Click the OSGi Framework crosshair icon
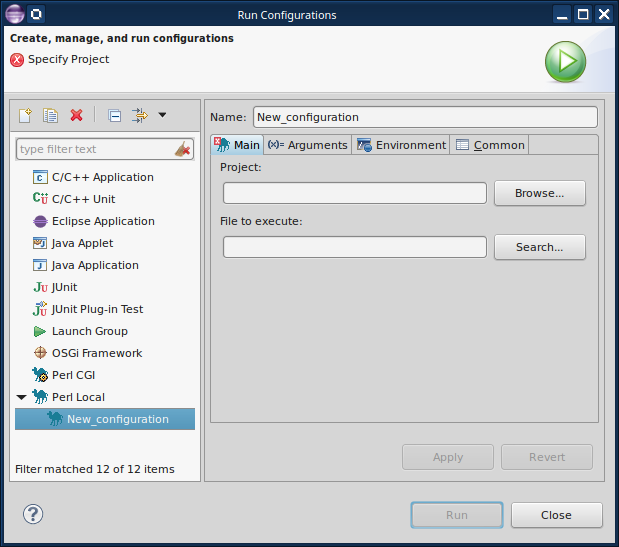Screen dimensions: 619x547 [40, 353]
